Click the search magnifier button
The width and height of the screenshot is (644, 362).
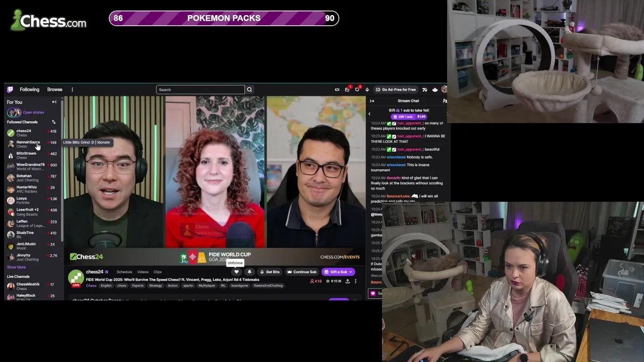[249, 89]
